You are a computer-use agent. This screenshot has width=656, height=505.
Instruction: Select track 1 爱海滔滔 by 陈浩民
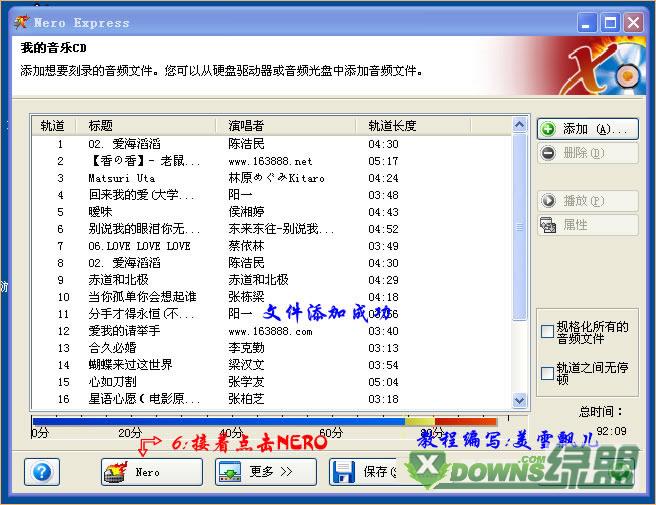(x=271, y=144)
